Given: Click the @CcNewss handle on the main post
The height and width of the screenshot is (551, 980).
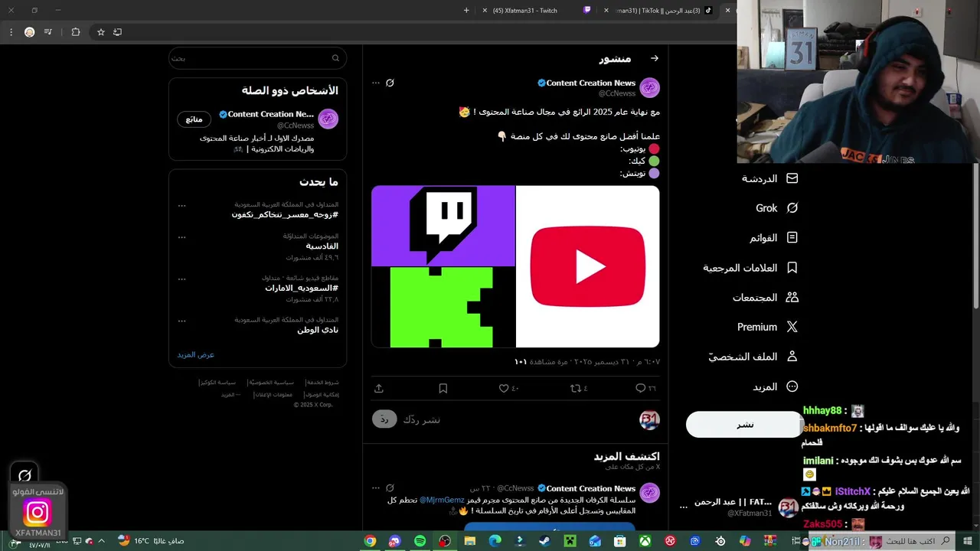Looking at the screenshot, I should click(616, 93).
